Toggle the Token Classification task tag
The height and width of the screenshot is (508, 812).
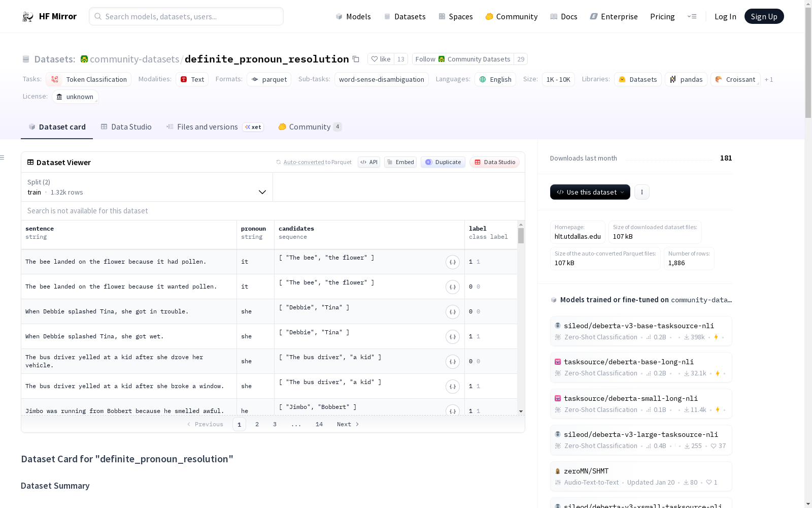point(89,80)
